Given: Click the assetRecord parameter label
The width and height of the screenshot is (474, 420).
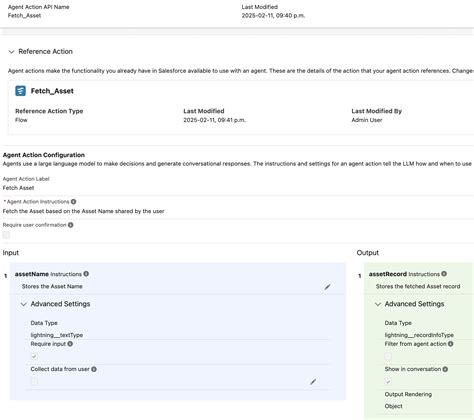Looking at the screenshot, I should pyautogui.click(x=388, y=274).
